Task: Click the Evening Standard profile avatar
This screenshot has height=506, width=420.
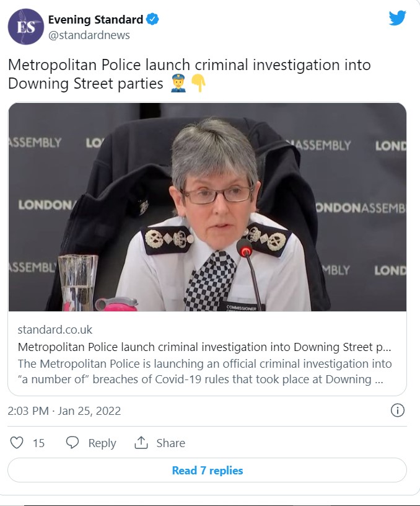Action: pyautogui.click(x=25, y=27)
